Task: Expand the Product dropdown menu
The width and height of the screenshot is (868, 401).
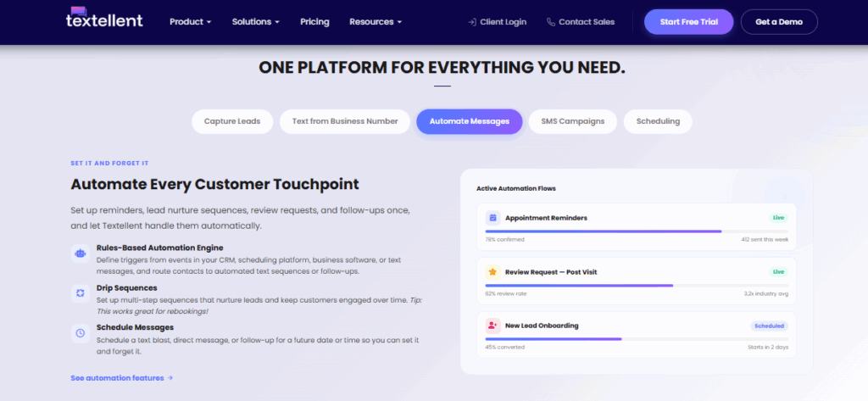Action: pos(190,22)
